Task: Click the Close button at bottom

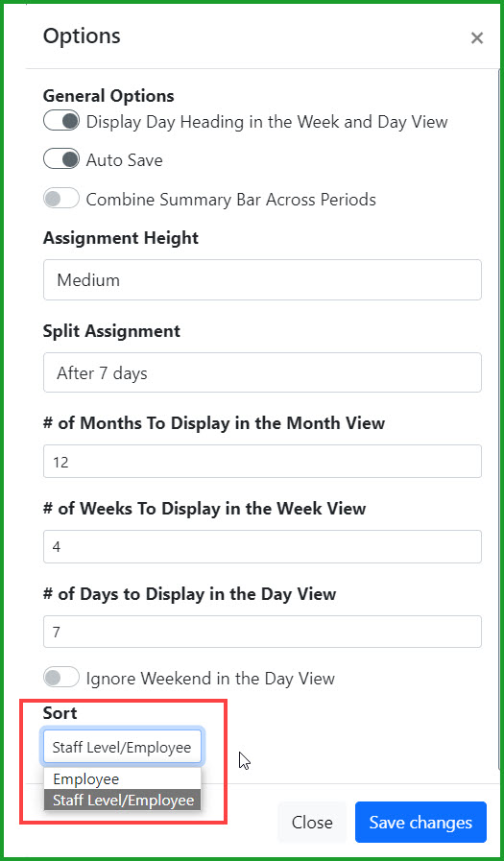Action: pos(312,822)
